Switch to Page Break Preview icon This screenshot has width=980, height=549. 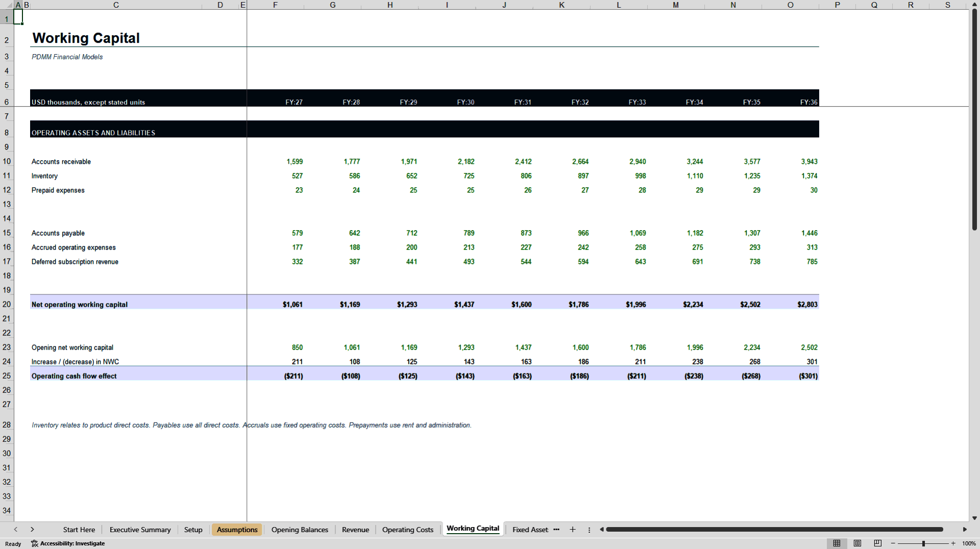pyautogui.click(x=877, y=543)
